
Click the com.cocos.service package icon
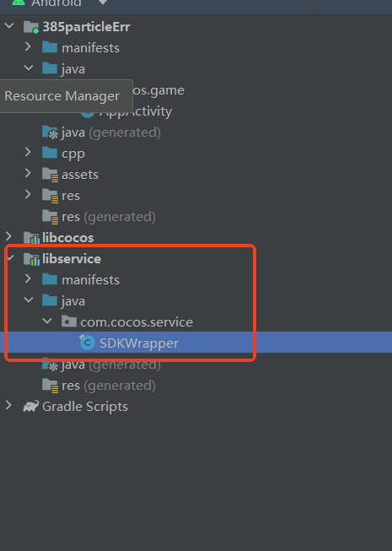(69, 321)
